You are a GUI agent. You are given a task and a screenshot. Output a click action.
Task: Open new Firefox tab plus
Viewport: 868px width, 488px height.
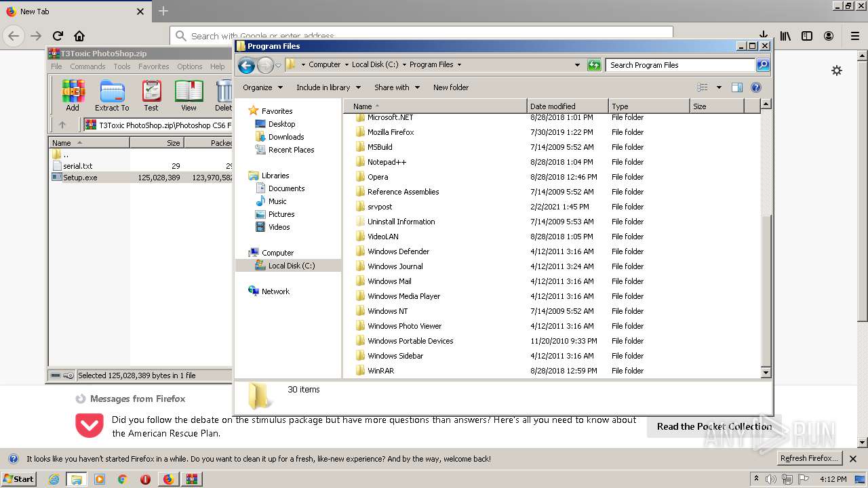(163, 12)
